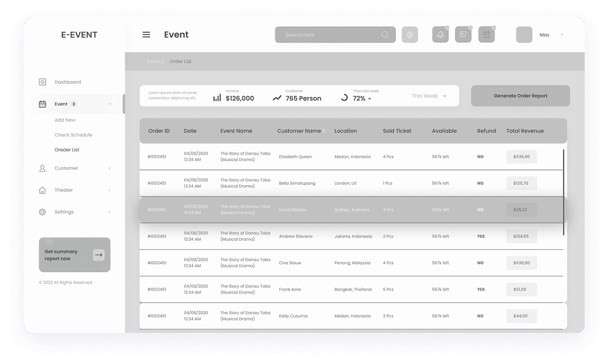Click the Settings gear icon in the sidebar

42,212
